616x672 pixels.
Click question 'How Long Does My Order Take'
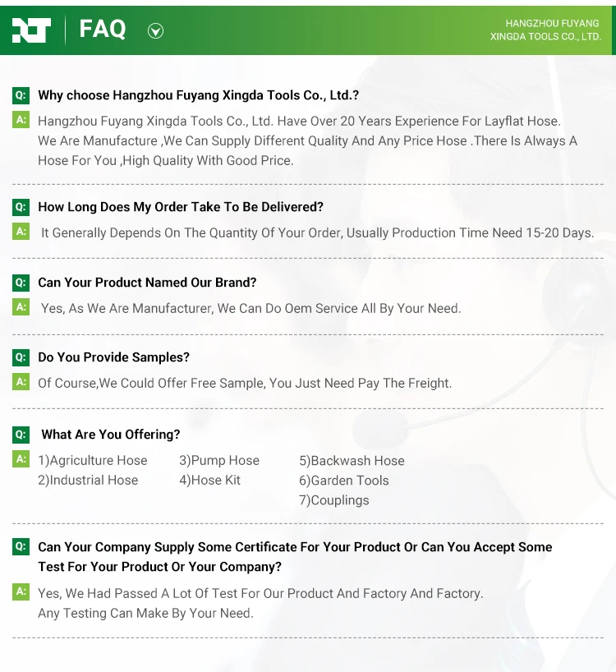tap(181, 207)
